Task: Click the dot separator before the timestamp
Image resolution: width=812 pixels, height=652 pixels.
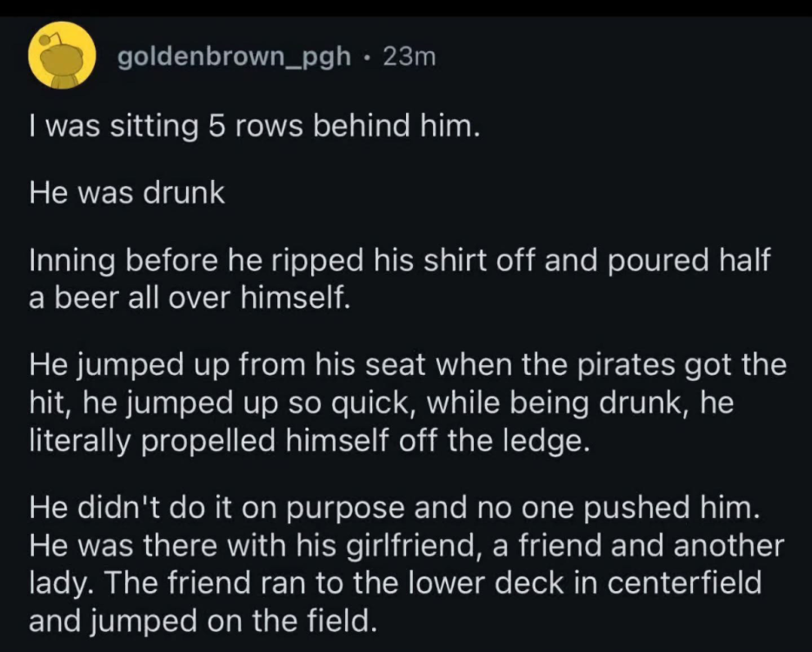Action: (x=369, y=57)
